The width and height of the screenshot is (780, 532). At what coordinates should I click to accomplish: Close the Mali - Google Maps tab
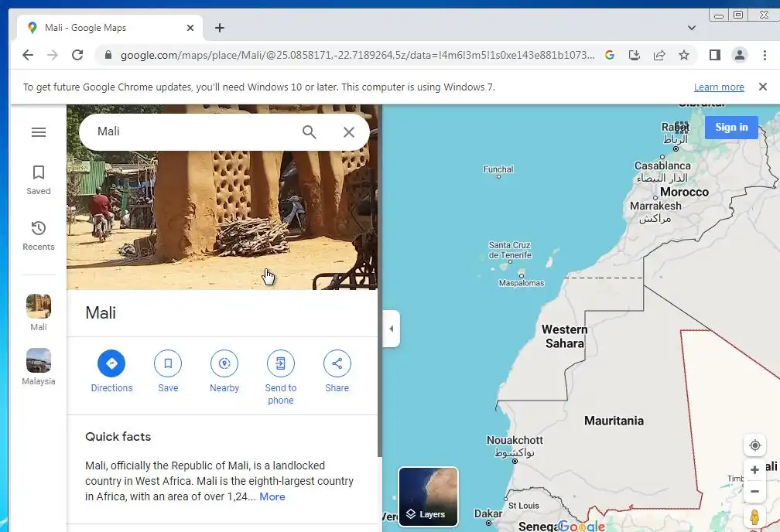(x=190, y=28)
